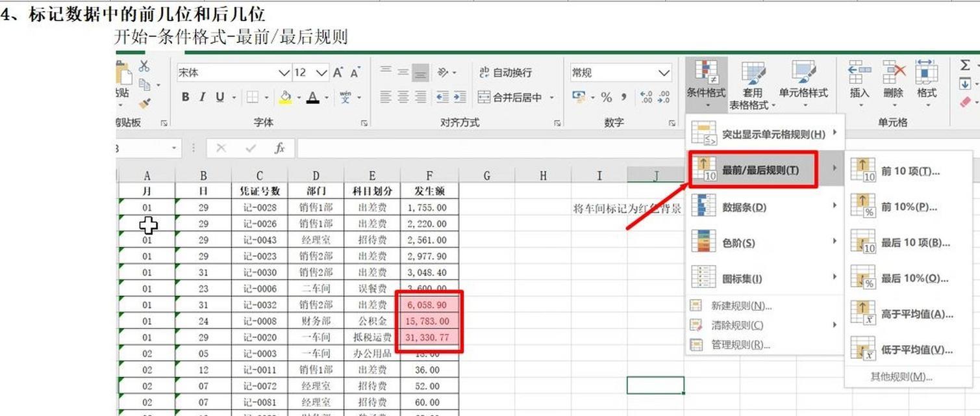Click the Center align icon
Viewport: 980px width, 416px height.
[x=403, y=97]
